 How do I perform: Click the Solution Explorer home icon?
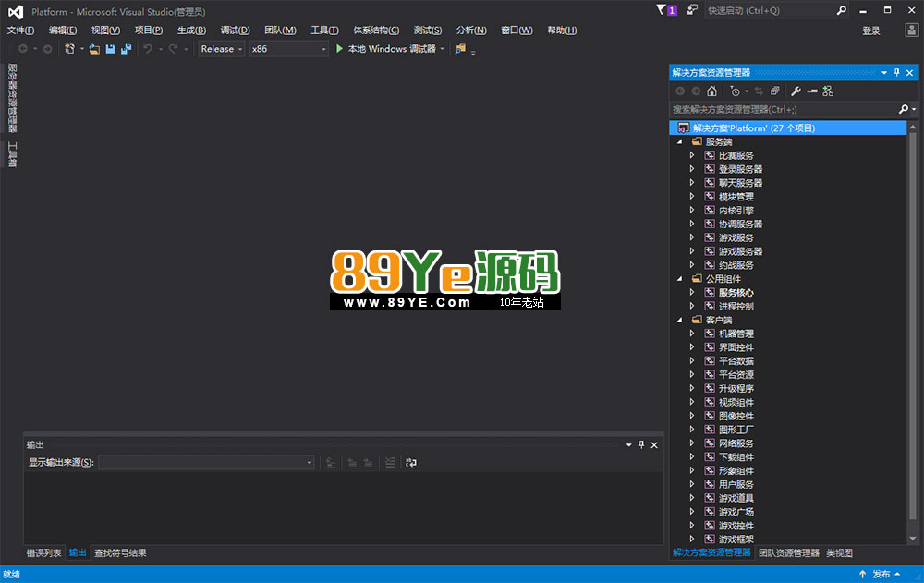[x=711, y=91]
